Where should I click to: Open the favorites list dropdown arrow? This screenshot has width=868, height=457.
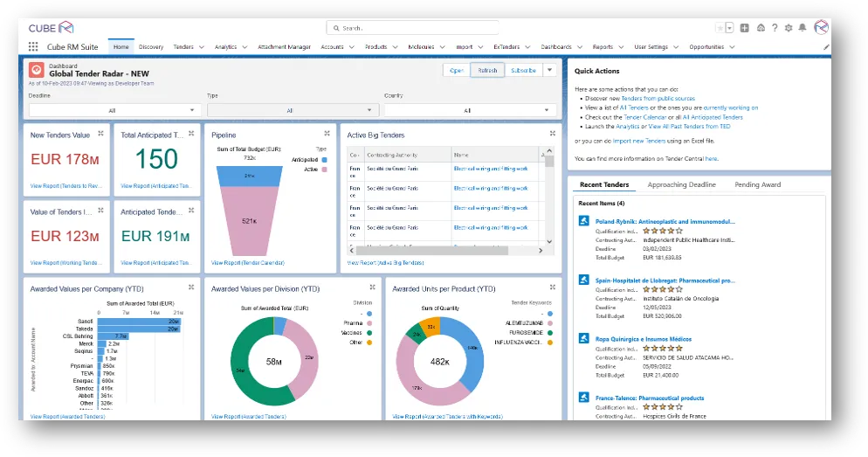tap(730, 28)
